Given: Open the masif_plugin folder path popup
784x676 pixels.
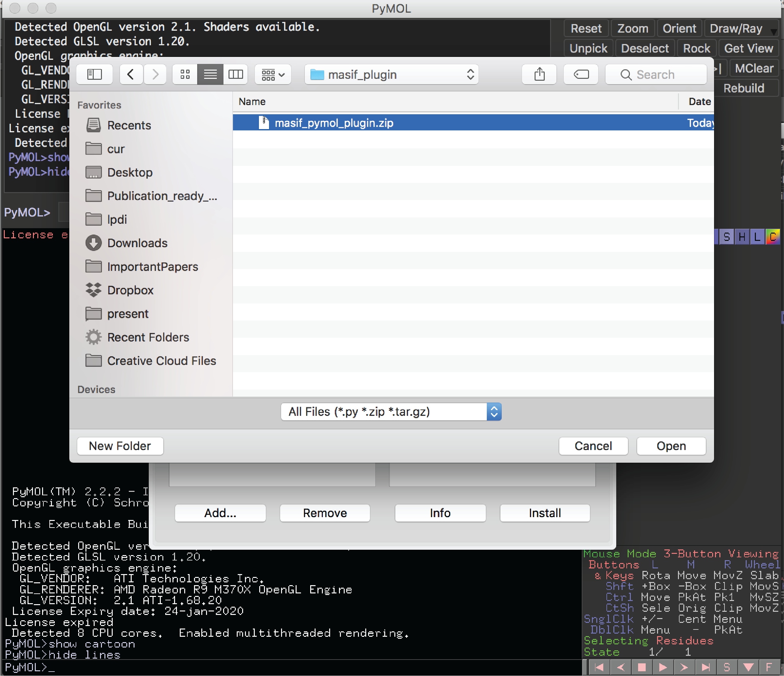Looking at the screenshot, I should coord(391,74).
